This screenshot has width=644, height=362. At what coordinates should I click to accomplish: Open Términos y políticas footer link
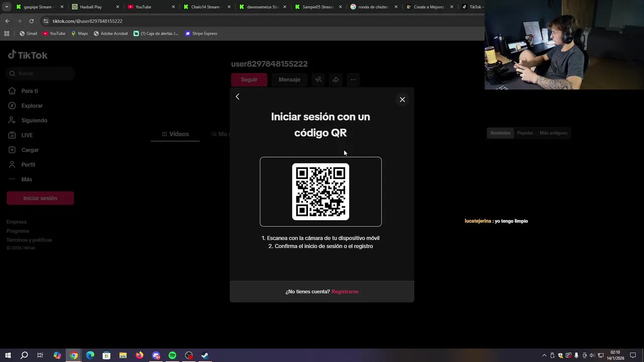pyautogui.click(x=29, y=240)
